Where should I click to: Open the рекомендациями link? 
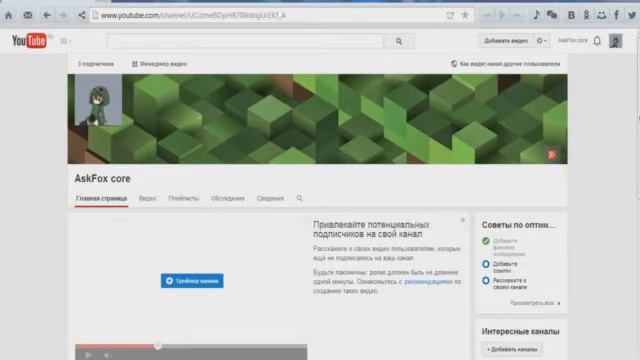[x=428, y=282]
